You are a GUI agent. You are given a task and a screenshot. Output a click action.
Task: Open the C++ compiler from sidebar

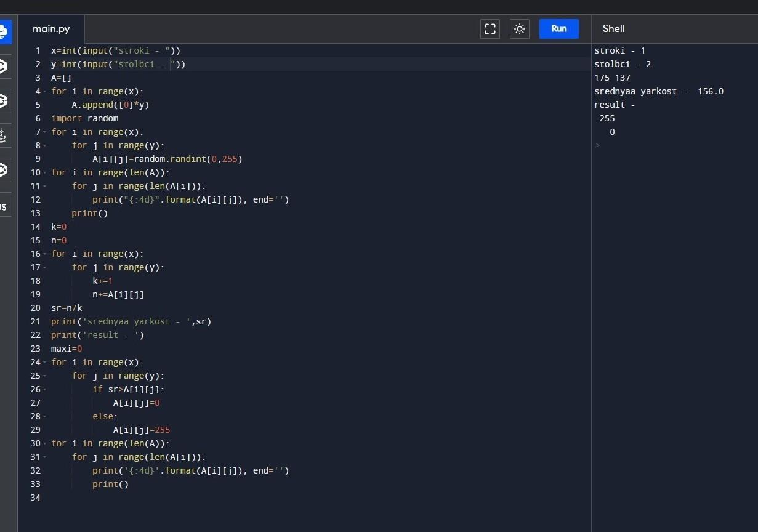click(4, 100)
